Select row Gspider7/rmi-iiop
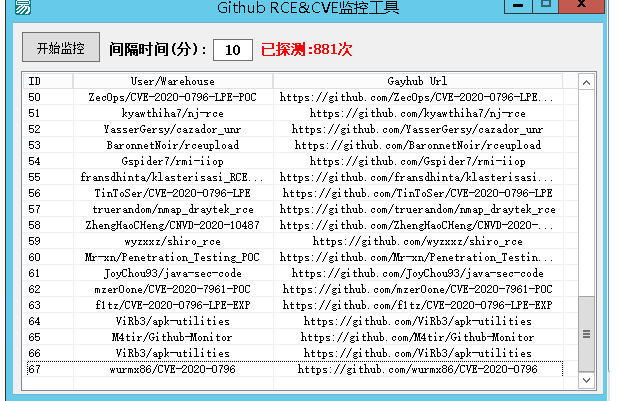The width and height of the screenshot is (618, 401). click(293, 161)
